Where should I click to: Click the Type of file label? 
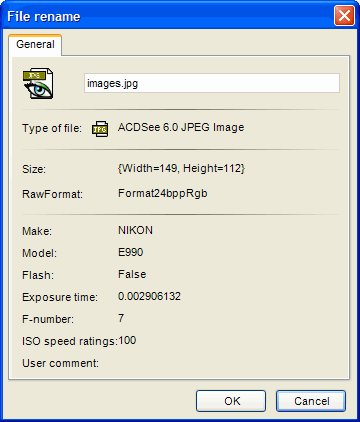click(x=52, y=128)
